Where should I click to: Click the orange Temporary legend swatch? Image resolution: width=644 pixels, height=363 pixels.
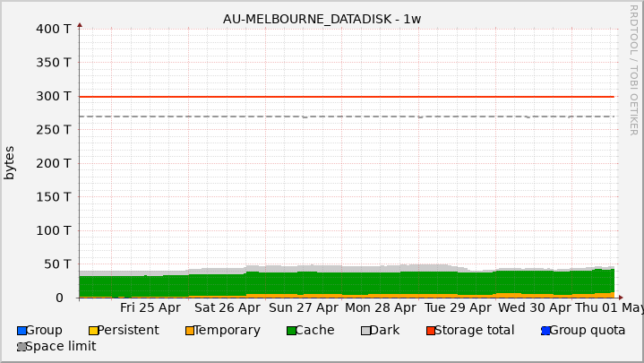coord(190,331)
